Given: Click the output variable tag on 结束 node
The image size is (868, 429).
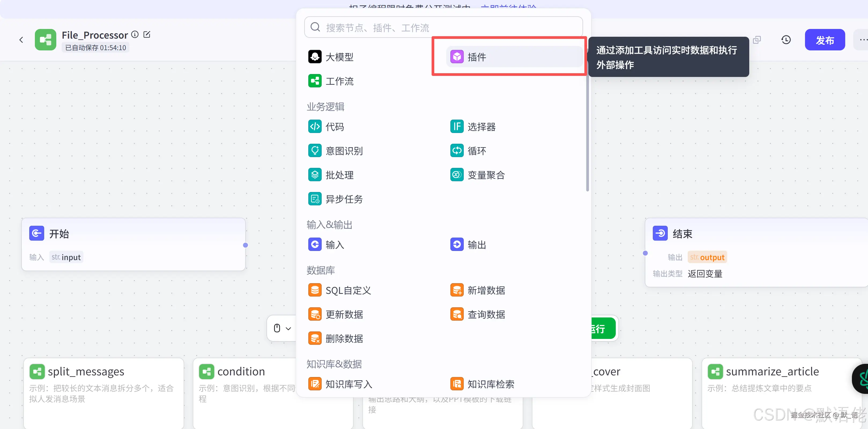Looking at the screenshot, I should coord(707,257).
